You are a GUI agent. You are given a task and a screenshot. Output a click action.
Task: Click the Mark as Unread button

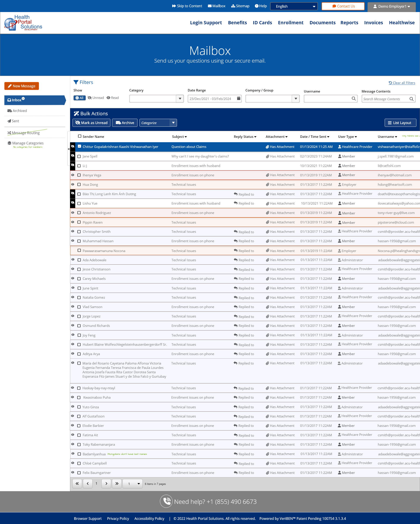tap(91, 123)
